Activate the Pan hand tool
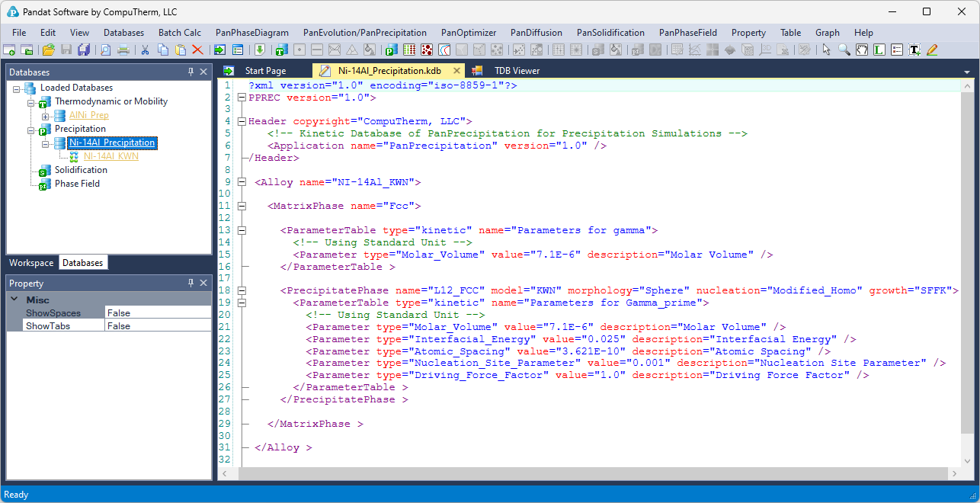The width and height of the screenshot is (980, 503). [x=862, y=50]
